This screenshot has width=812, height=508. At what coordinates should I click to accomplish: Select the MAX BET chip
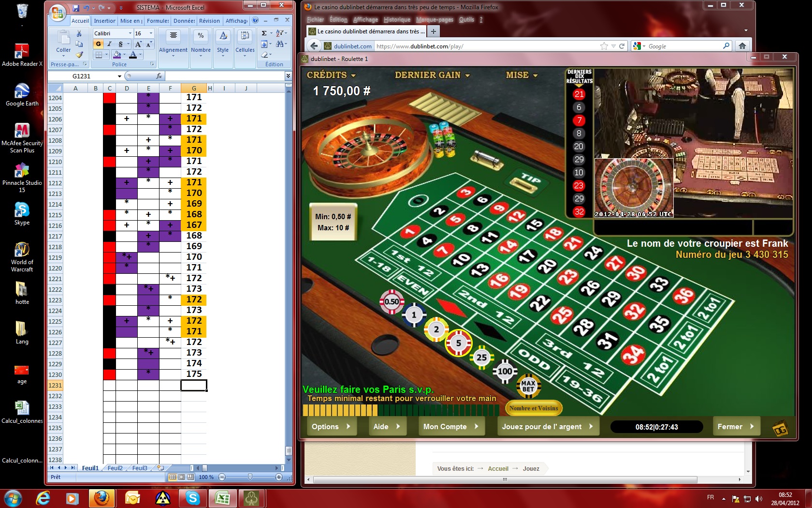point(528,386)
